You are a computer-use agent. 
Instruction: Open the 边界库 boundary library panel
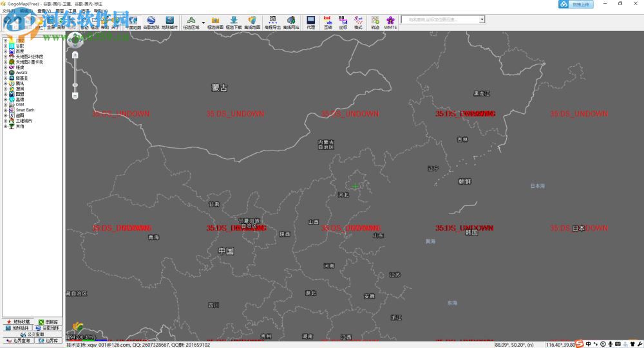coord(48,341)
